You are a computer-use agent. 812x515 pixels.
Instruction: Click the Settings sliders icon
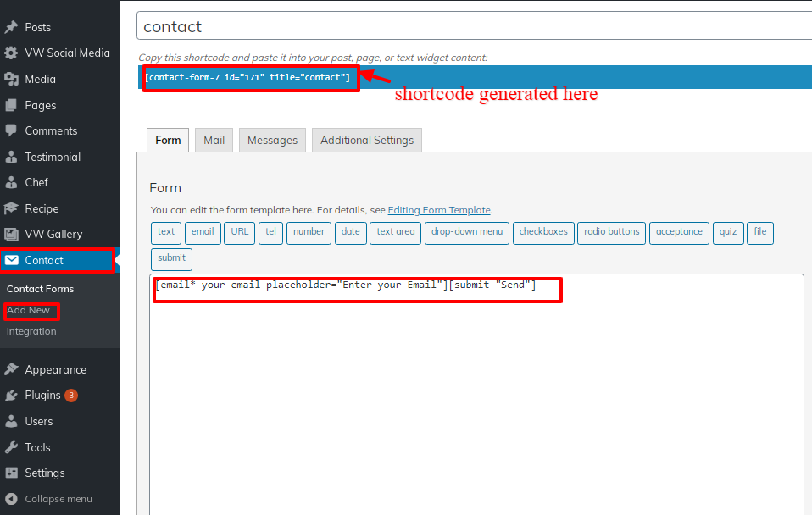tap(11, 473)
